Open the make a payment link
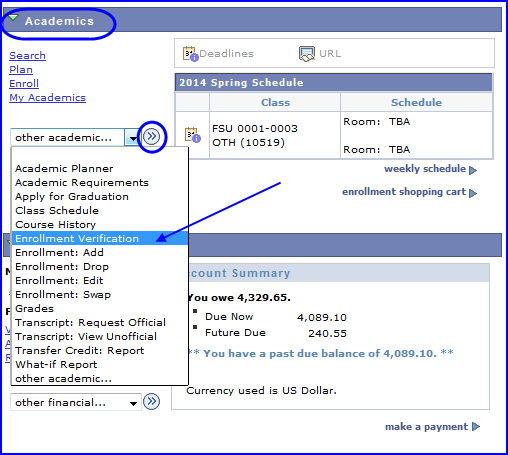 427,427
